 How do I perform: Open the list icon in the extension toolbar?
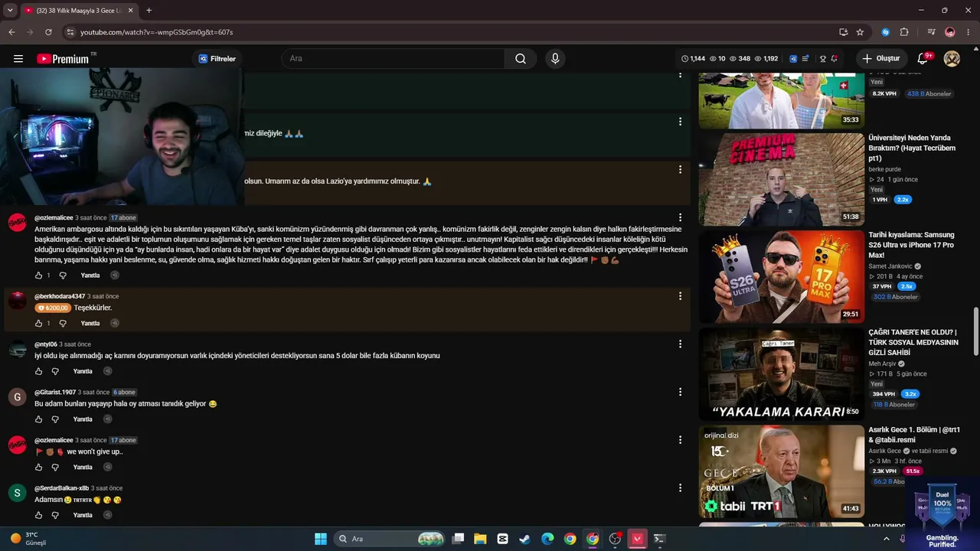point(805,59)
